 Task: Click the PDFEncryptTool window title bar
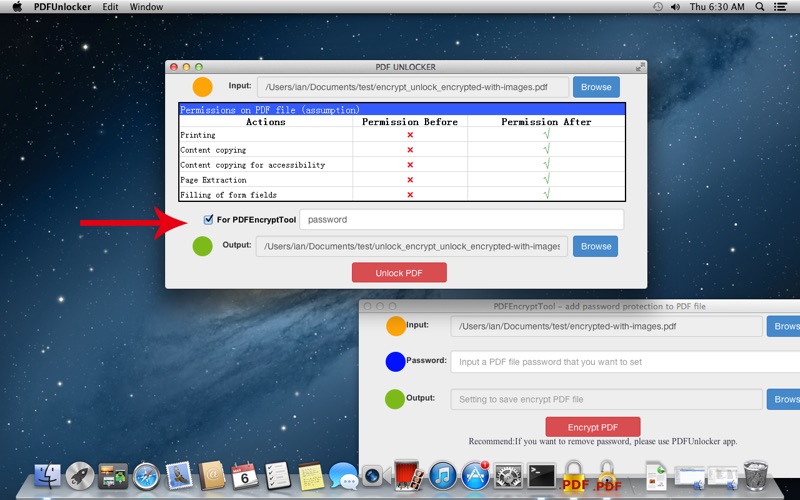[580, 306]
